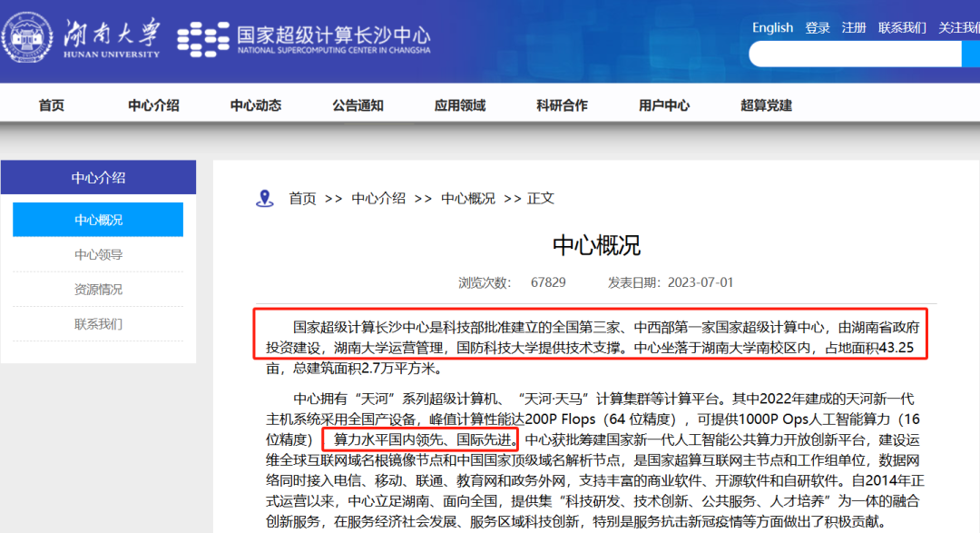Open the 登录 (login) page

(x=817, y=27)
